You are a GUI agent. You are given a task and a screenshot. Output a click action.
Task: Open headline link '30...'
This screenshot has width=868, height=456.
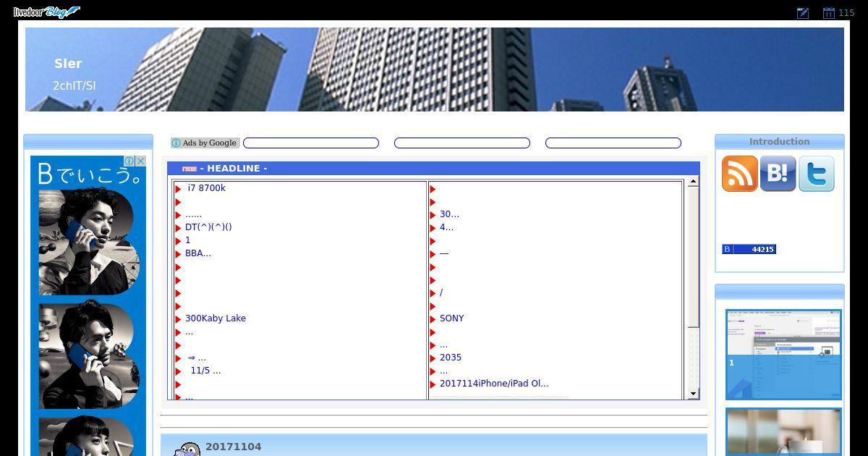coord(449,214)
